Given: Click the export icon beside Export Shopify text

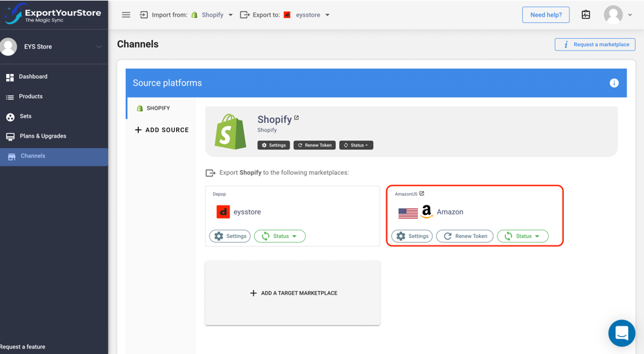Looking at the screenshot, I should pyautogui.click(x=210, y=173).
